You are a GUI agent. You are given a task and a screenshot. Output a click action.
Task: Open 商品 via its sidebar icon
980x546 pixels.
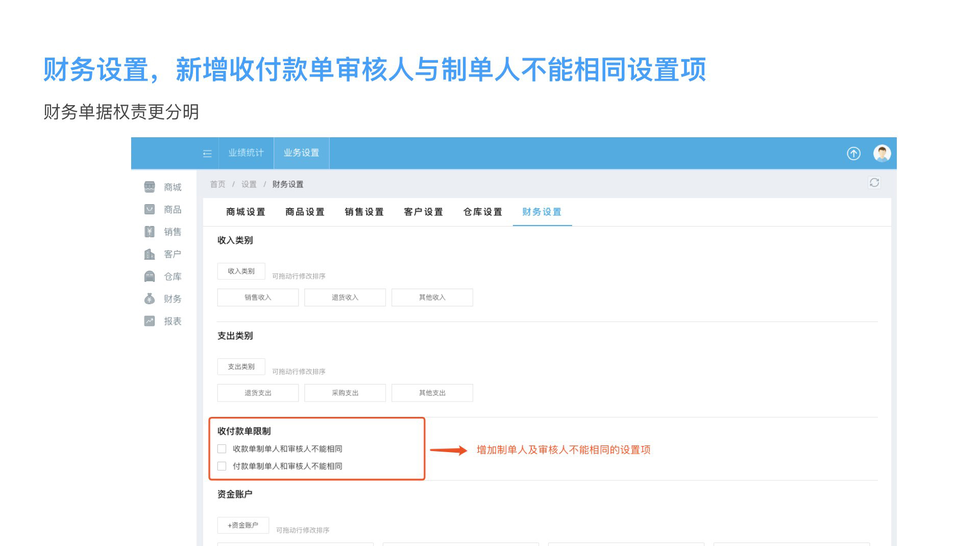click(150, 209)
